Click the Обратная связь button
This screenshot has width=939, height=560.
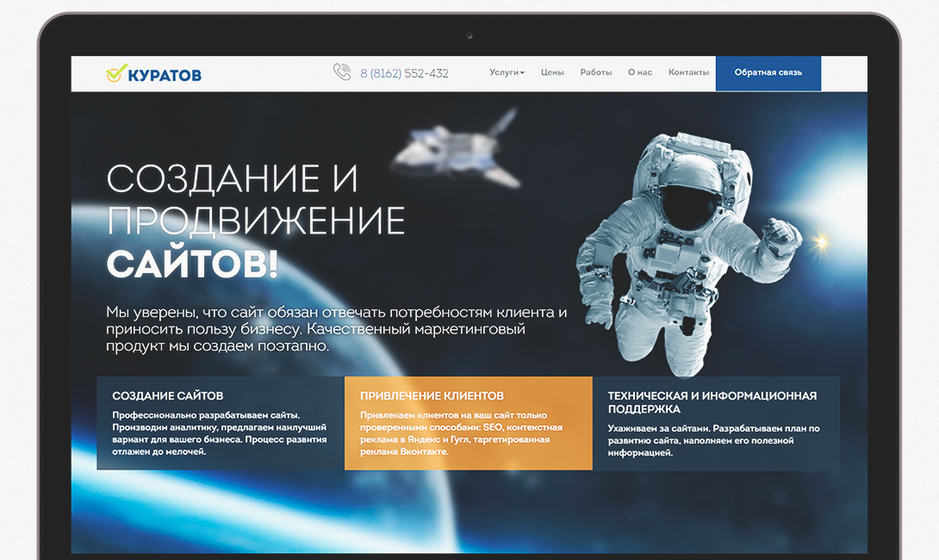tap(768, 73)
